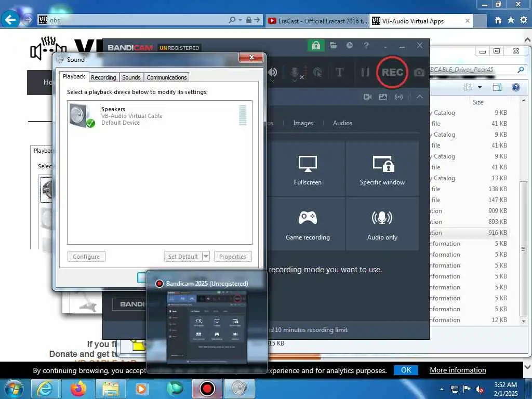Click the Bandicam red record taskbar icon
532x399 pixels.
point(207,389)
